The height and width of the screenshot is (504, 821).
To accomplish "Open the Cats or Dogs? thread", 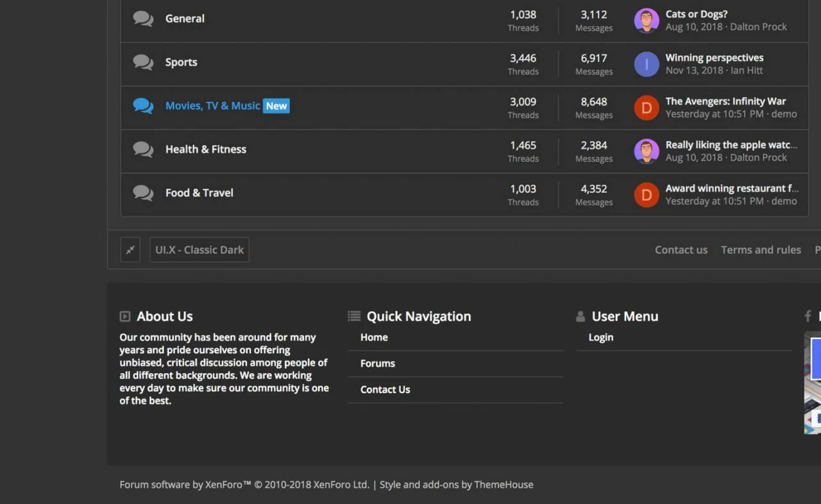I will pos(696,14).
